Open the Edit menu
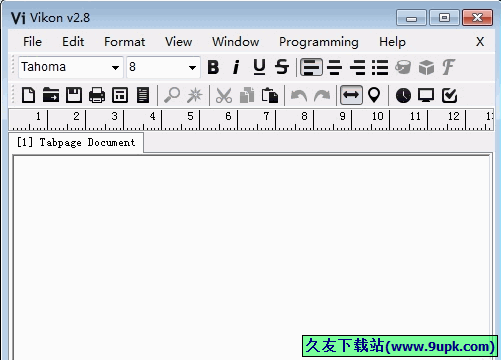 pos(73,42)
